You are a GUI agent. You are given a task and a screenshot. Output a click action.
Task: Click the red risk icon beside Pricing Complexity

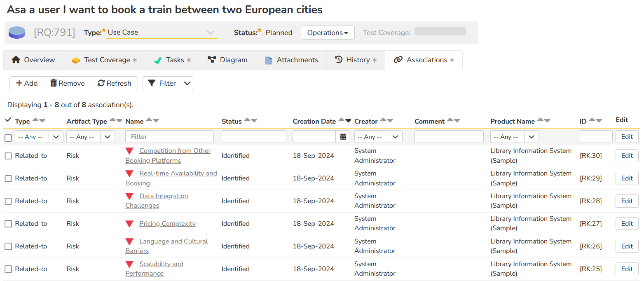pos(129,224)
